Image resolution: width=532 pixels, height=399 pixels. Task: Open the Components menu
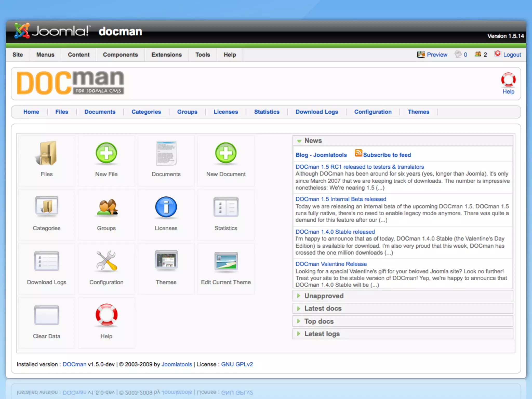point(120,55)
